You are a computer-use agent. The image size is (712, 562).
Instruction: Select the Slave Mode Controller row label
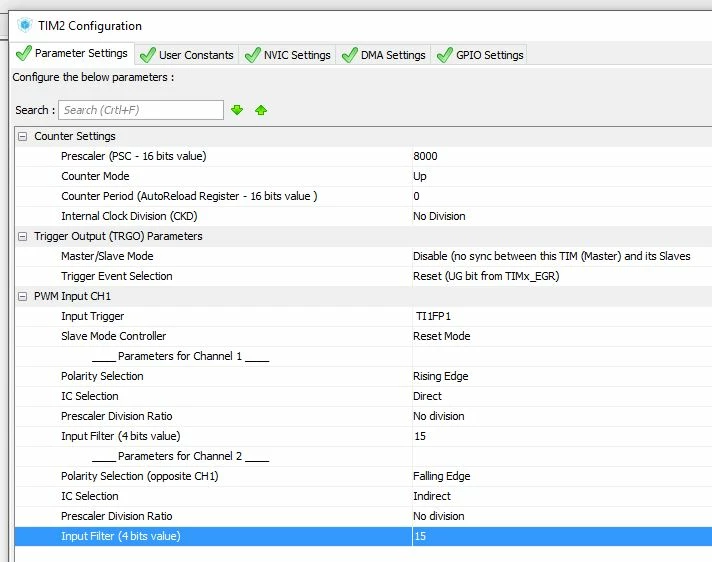click(x=113, y=336)
